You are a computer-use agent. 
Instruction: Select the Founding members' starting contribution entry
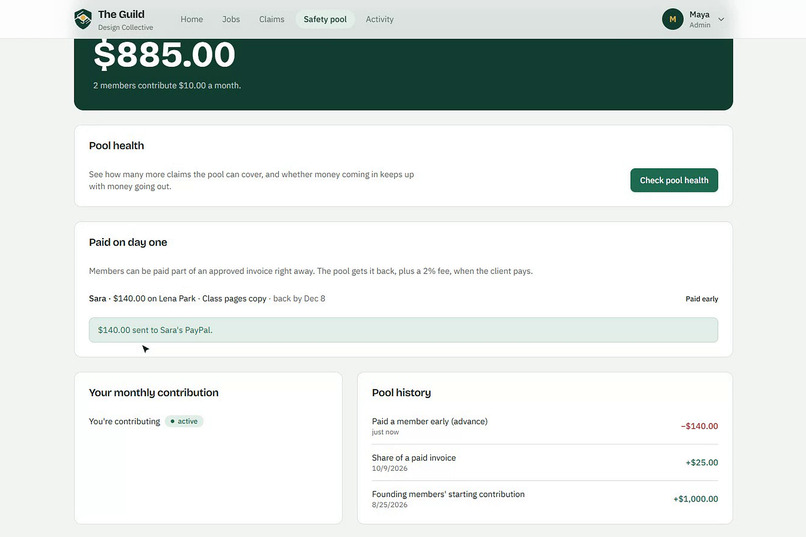[545, 499]
